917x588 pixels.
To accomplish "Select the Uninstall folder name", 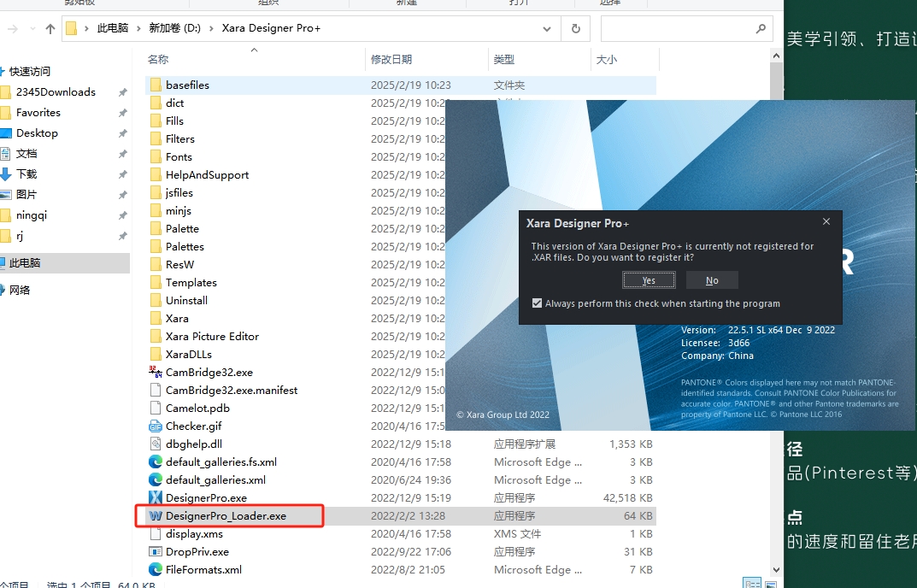I will (x=186, y=301).
